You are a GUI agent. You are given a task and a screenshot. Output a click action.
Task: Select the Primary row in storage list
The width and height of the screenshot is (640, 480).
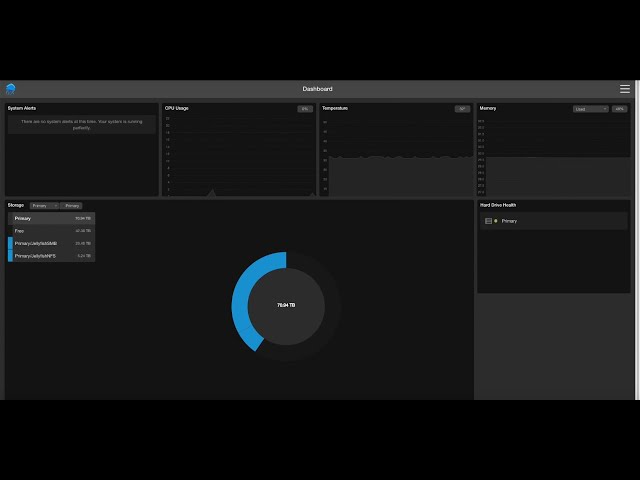(x=51, y=218)
